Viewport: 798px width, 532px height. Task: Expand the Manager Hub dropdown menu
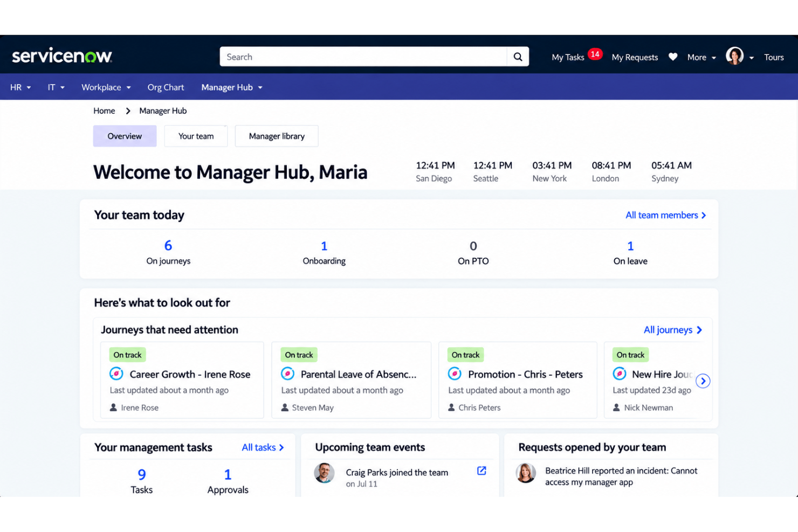point(232,87)
